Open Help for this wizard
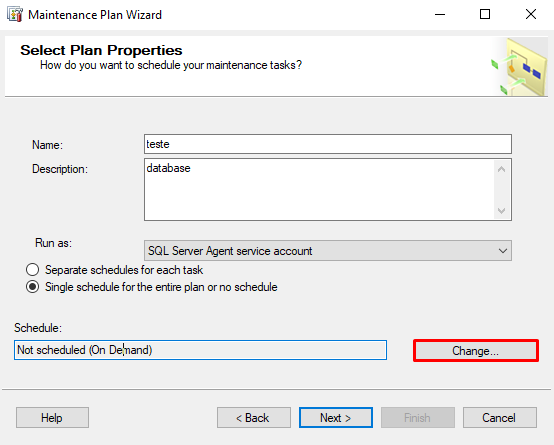Image resolution: width=554 pixels, height=445 pixels. coord(52,418)
